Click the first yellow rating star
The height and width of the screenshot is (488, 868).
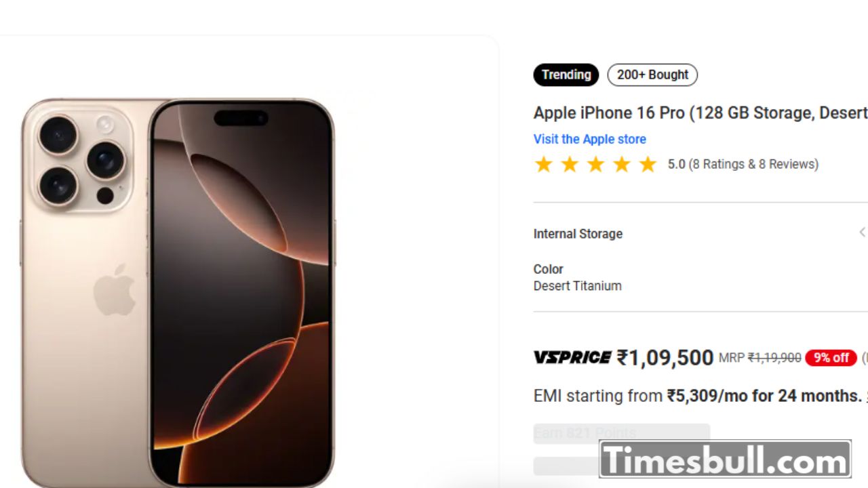(543, 164)
